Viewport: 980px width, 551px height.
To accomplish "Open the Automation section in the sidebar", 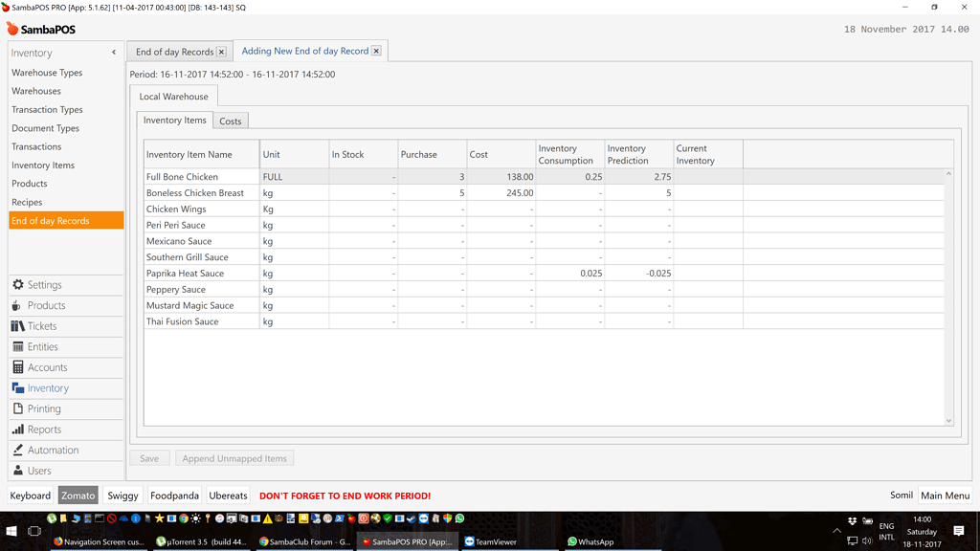I will coord(66,450).
